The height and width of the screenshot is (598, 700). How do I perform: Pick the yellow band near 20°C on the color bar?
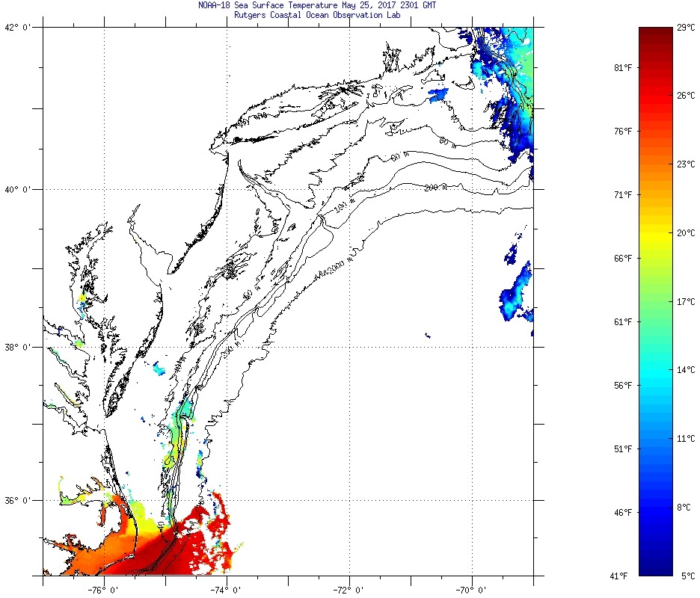tap(655, 233)
